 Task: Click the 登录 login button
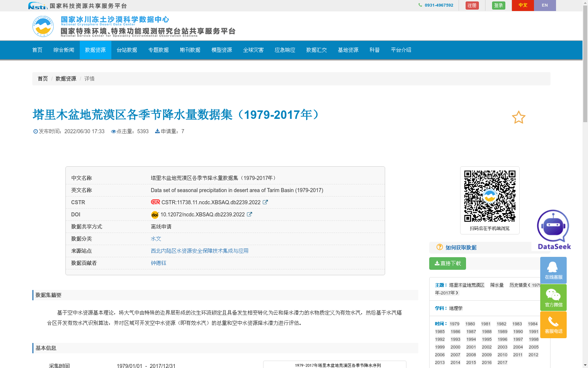coord(499,6)
